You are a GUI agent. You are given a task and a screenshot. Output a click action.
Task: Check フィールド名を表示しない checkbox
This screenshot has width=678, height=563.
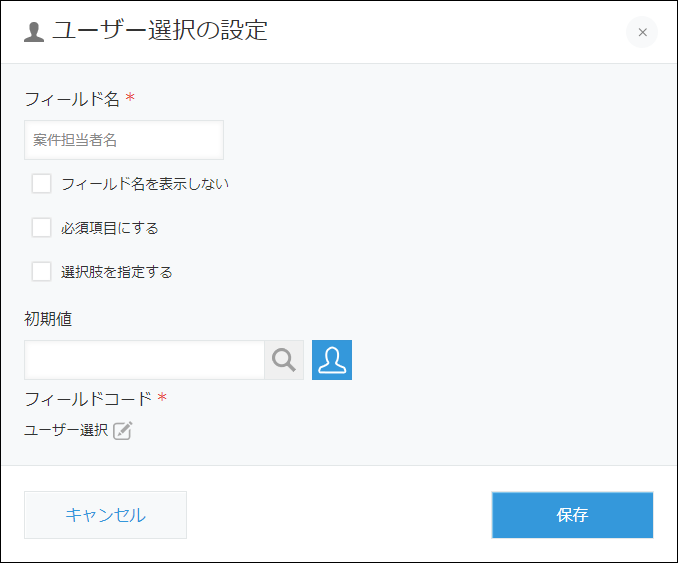[42, 184]
